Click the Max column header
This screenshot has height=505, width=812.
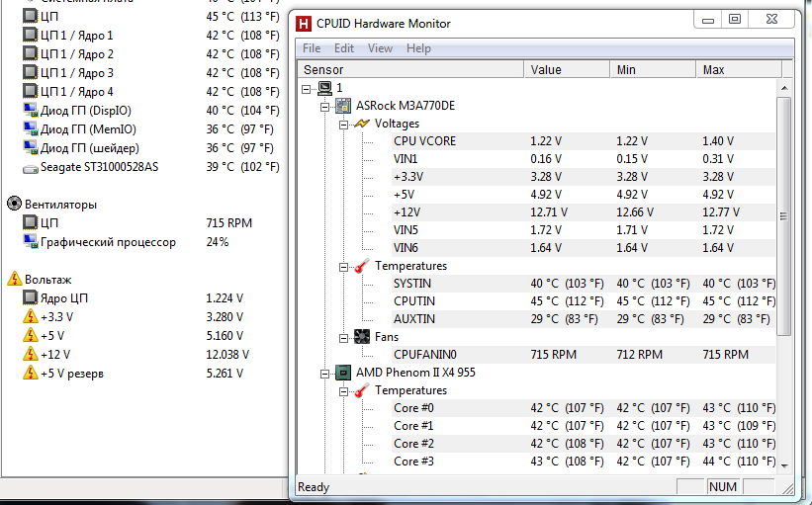pos(739,69)
